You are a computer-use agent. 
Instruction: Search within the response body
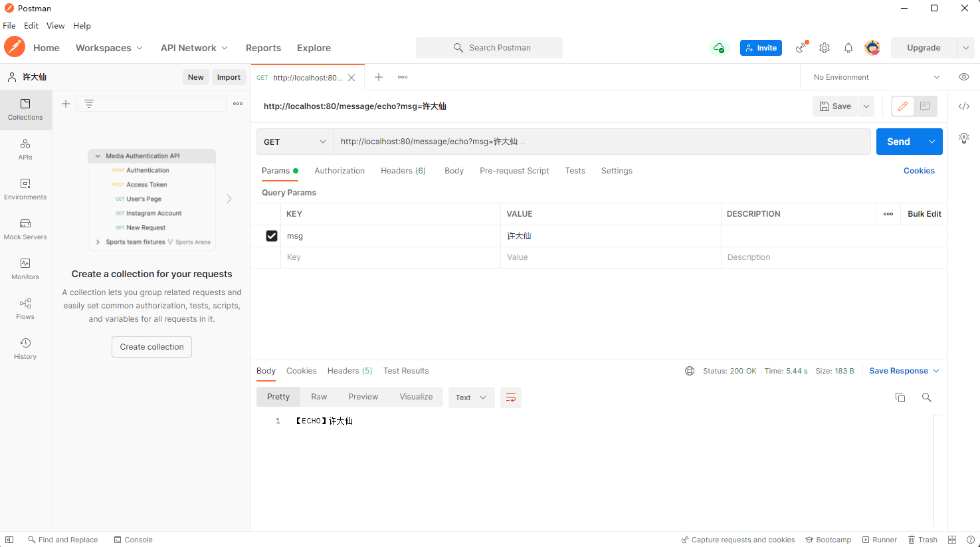(x=926, y=397)
